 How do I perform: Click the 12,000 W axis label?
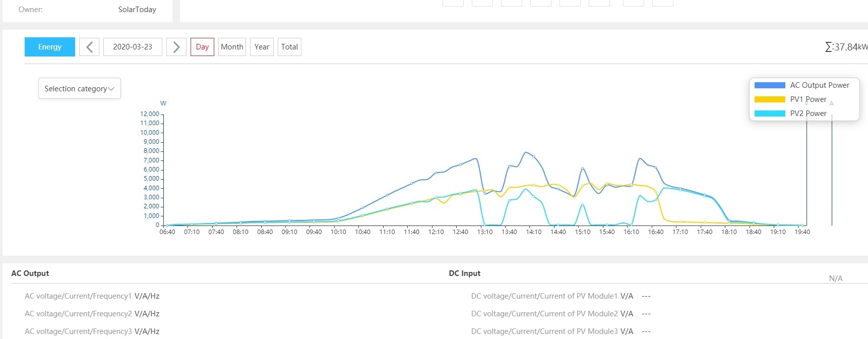(150, 114)
